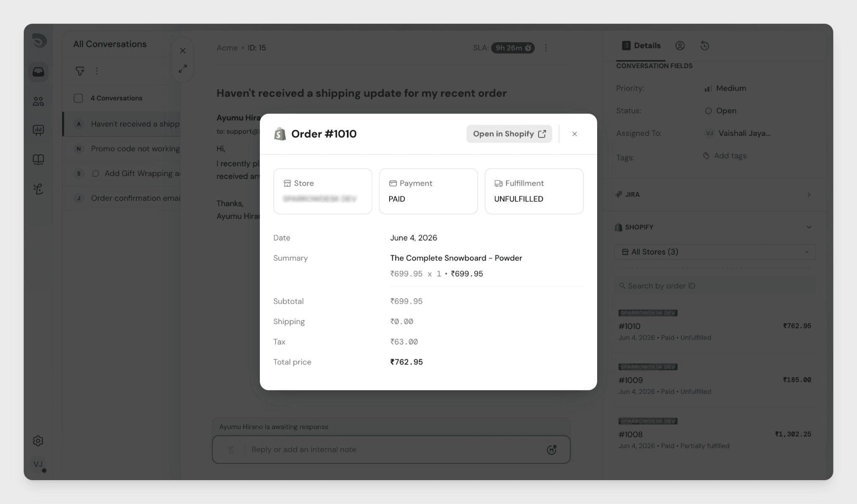Screen dimensions: 857x504
Task: Click the VJ user avatar
Action: [x=38, y=464]
